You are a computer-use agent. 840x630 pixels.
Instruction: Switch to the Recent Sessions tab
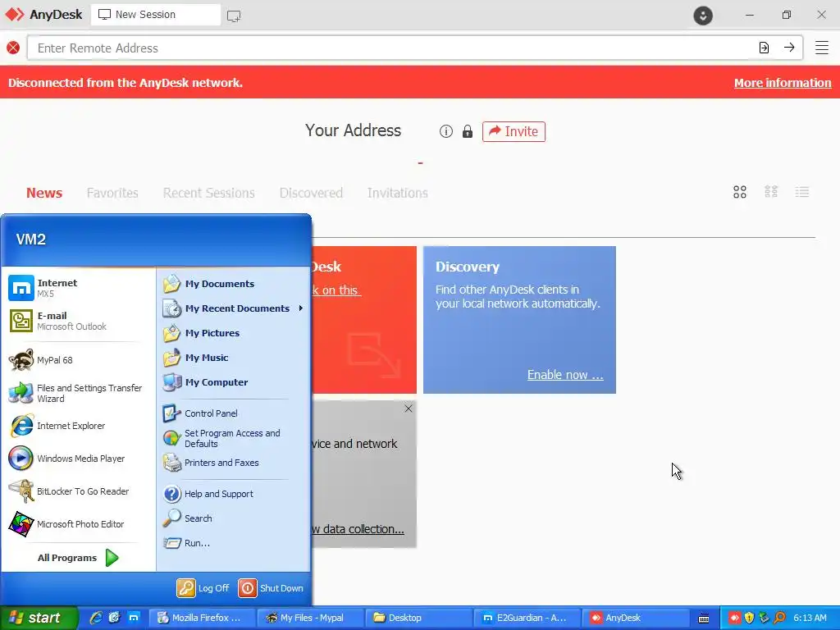tap(209, 193)
